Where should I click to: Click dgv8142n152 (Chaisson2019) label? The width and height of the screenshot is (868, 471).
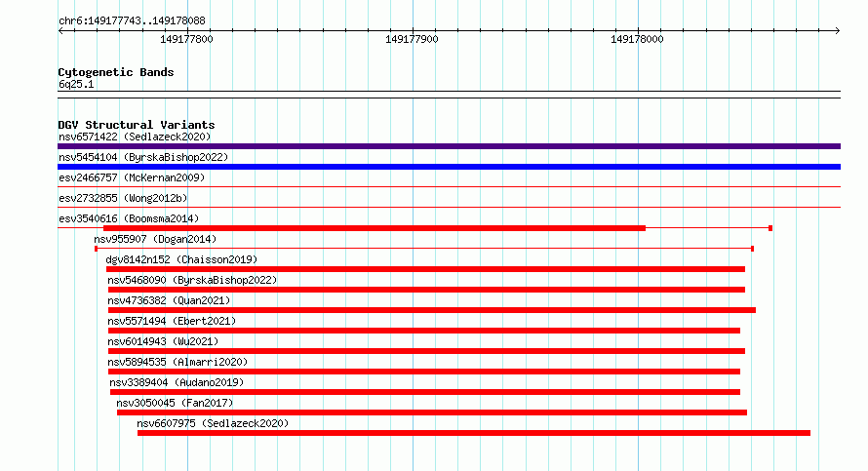click(181, 259)
